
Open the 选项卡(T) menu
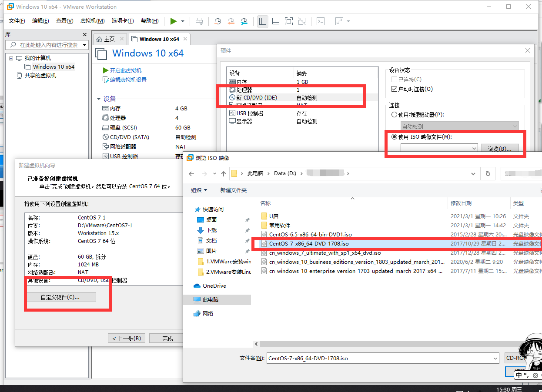(x=123, y=21)
